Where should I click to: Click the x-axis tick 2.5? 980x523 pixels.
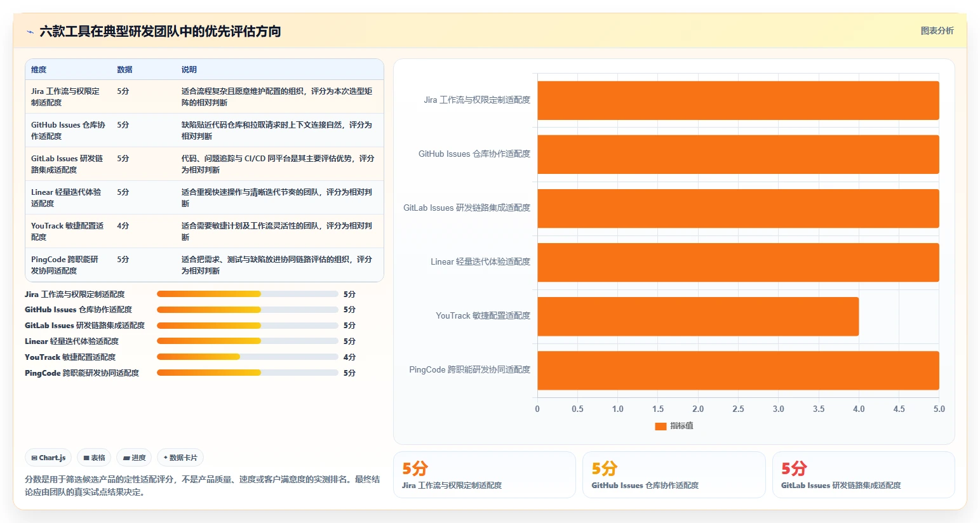pyautogui.click(x=738, y=409)
